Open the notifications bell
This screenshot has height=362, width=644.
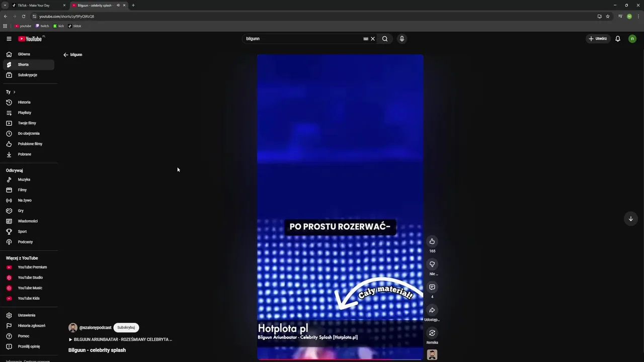click(x=618, y=39)
